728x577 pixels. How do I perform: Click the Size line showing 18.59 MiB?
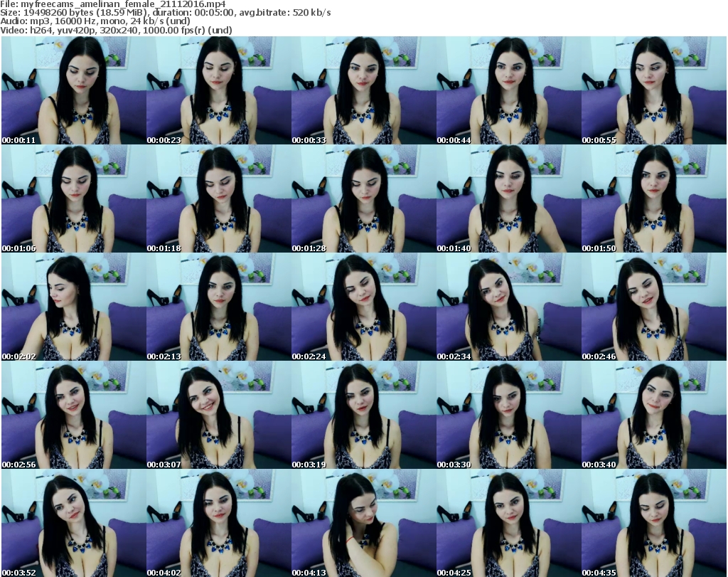(166, 13)
